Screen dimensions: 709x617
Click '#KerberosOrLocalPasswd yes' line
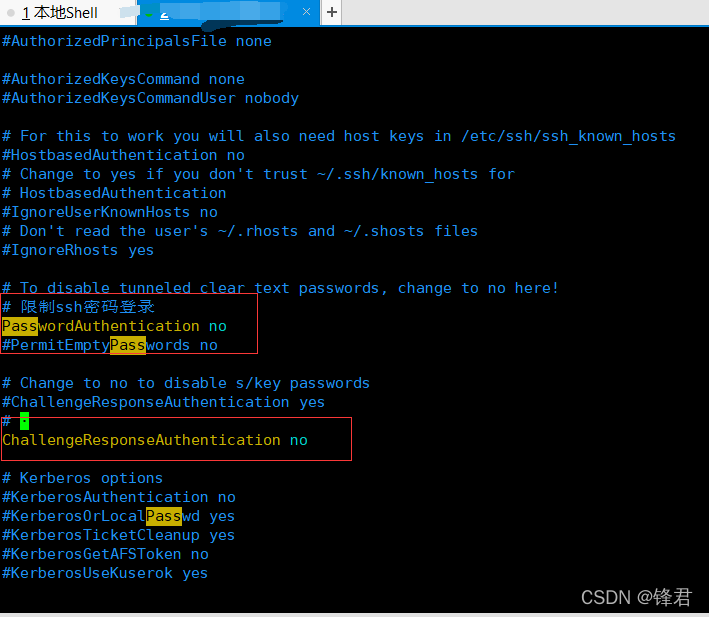pos(118,516)
